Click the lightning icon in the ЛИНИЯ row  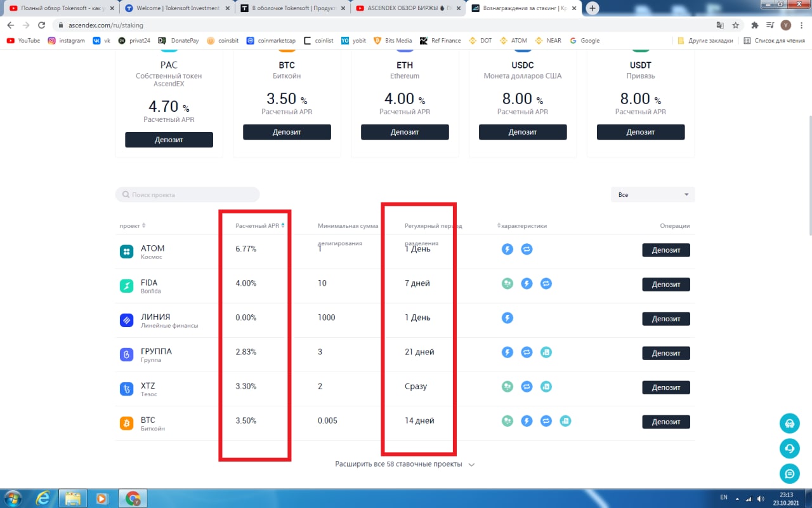507,318
